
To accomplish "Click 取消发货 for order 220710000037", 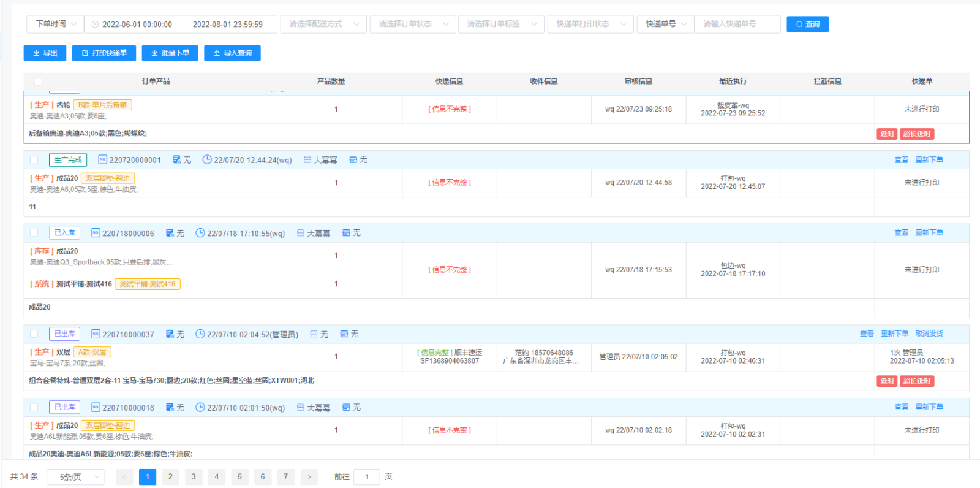I will click(929, 334).
